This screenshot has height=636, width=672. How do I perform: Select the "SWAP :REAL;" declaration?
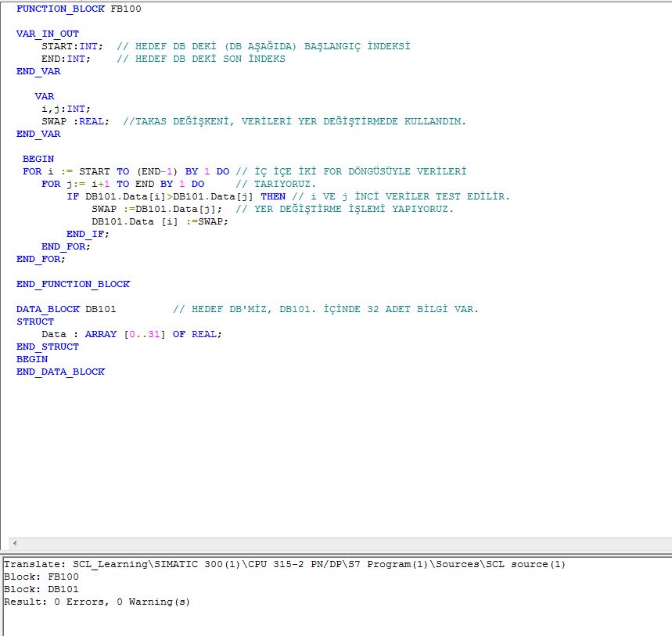75,121
